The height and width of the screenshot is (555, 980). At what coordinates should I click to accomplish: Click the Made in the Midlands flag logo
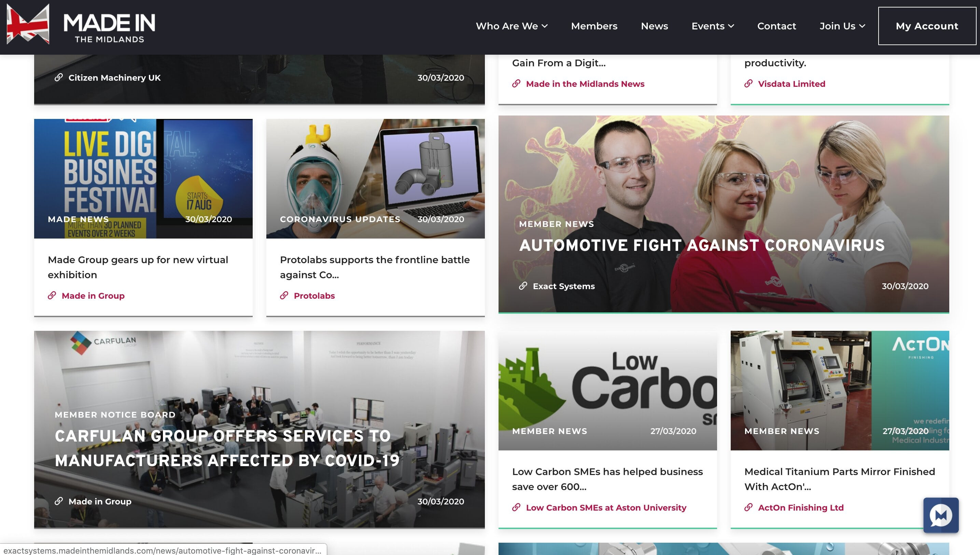click(28, 24)
